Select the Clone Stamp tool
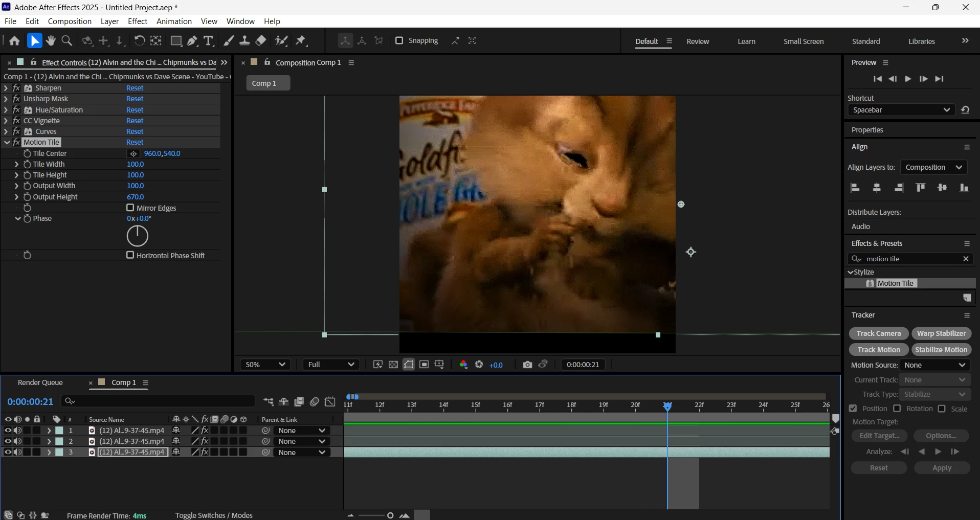 pos(244,41)
